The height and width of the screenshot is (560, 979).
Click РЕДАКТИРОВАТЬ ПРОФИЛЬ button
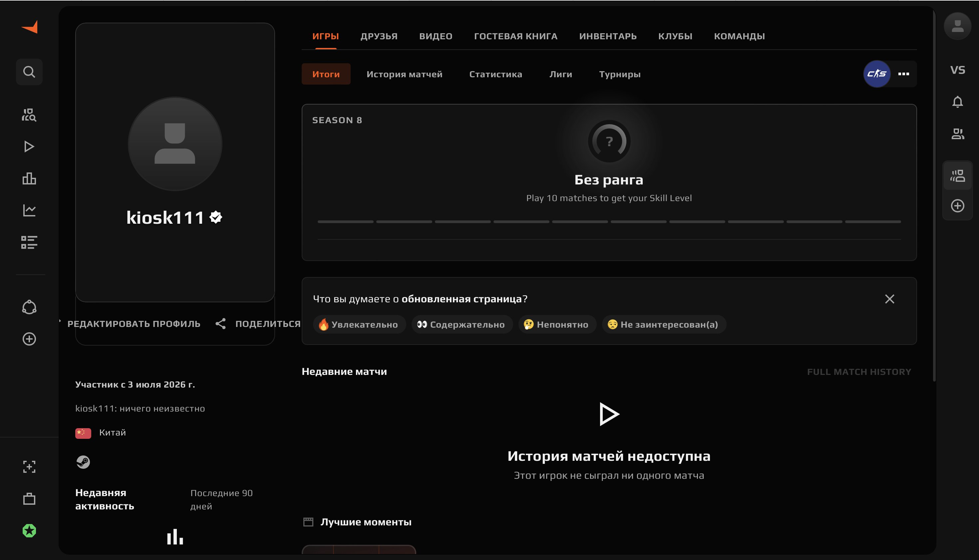pos(134,324)
